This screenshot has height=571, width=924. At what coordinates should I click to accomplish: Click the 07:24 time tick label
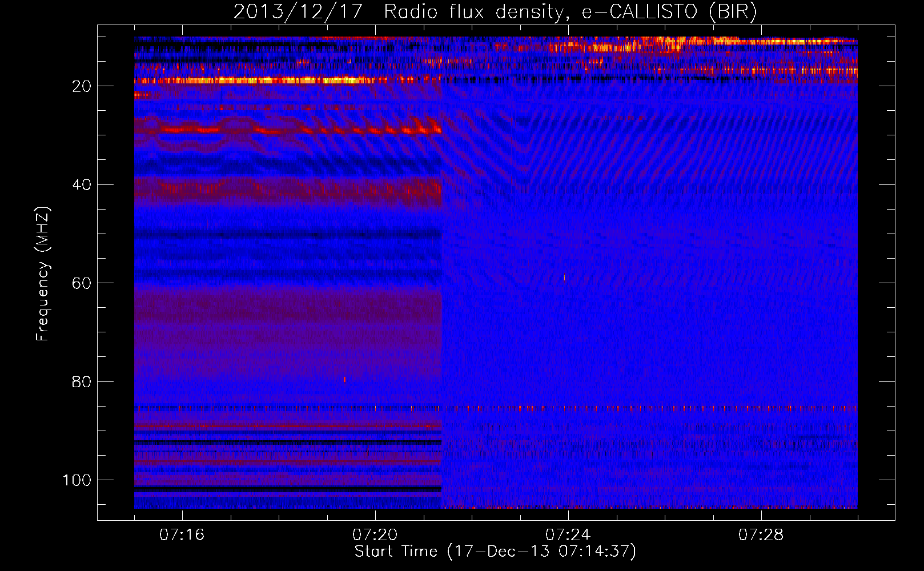click(x=568, y=534)
